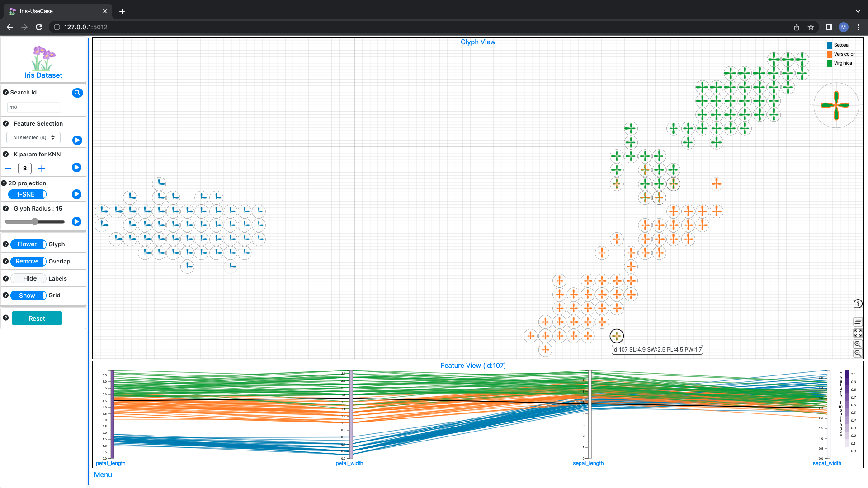Toggle the Show Grid switch
Image resolution: width=868 pixels, height=488 pixels.
(27, 295)
